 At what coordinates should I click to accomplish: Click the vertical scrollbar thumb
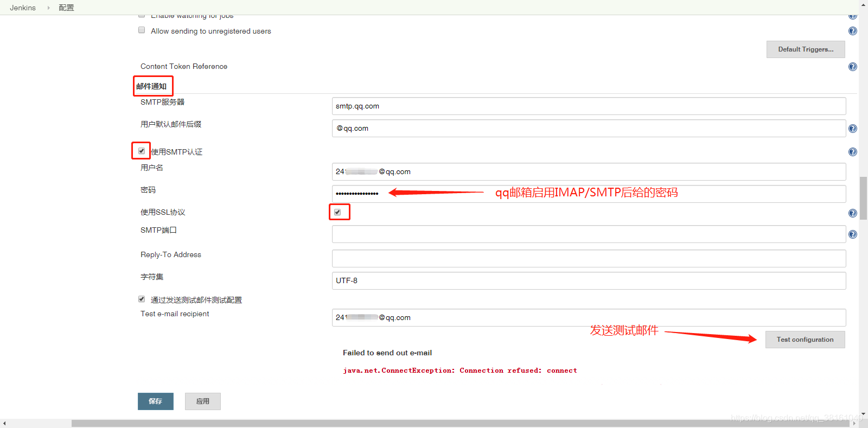[863, 198]
